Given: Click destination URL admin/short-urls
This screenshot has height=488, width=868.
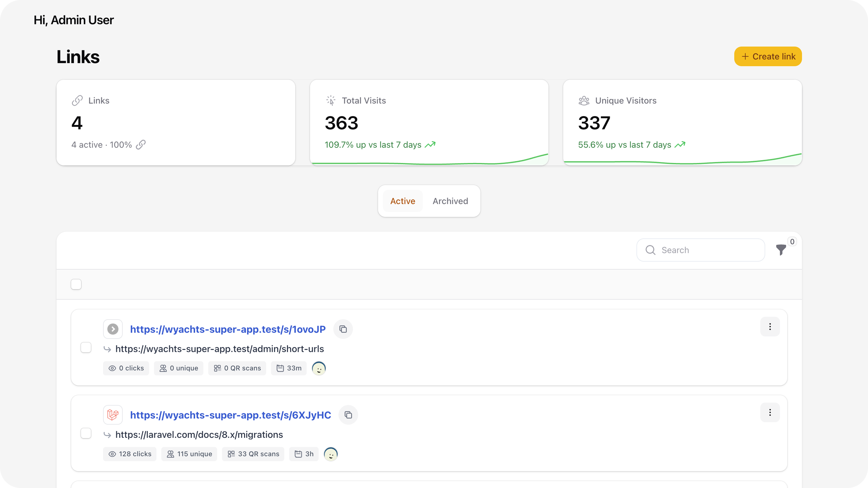Looking at the screenshot, I should click(220, 349).
